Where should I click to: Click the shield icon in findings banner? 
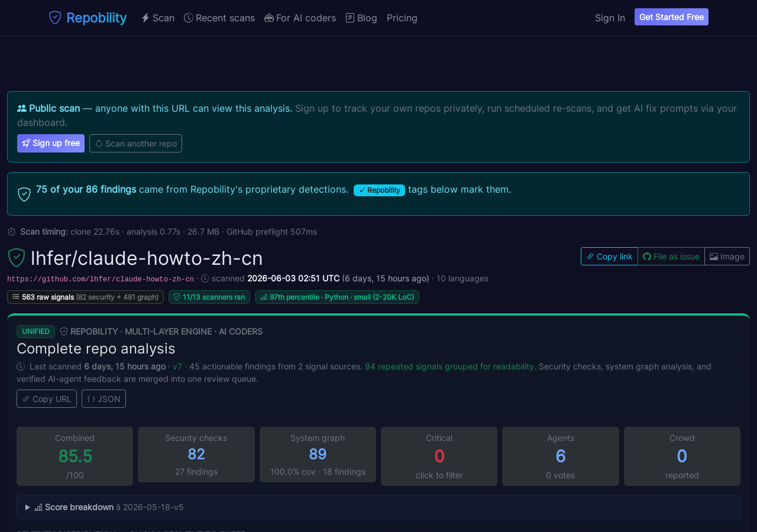coord(24,194)
